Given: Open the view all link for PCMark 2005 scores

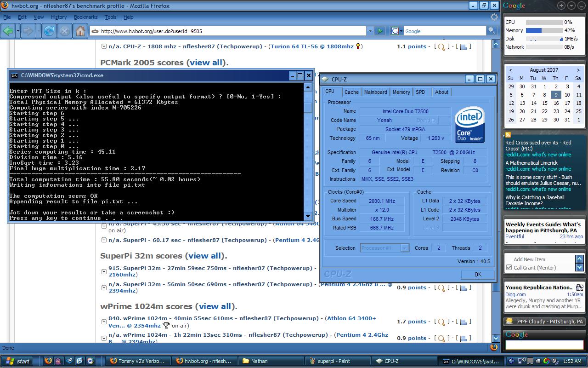Looking at the screenshot, I should pyautogui.click(x=206, y=63).
